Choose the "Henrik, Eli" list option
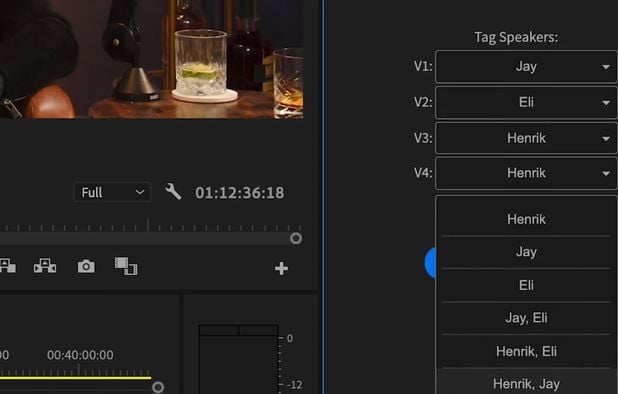The width and height of the screenshot is (618, 394). (x=526, y=351)
